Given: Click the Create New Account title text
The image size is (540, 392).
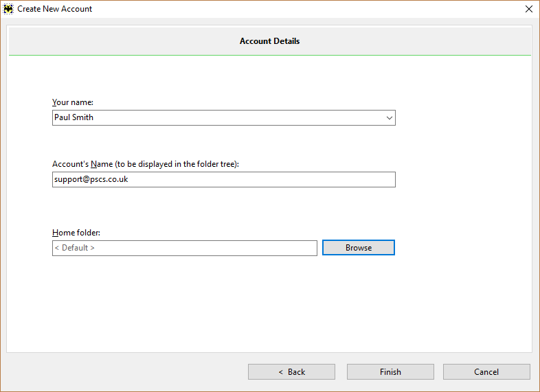Looking at the screenshot, I should pos(55,9).
